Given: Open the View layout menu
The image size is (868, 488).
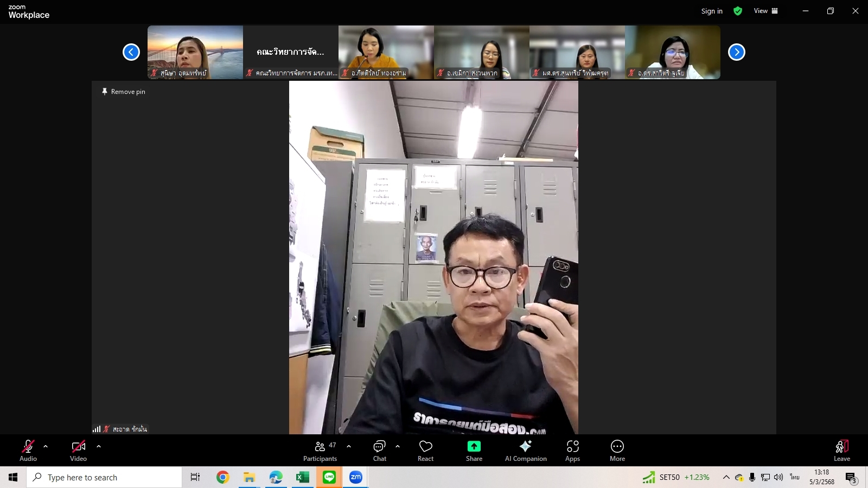Looking at the screenshot, I should pos(765,11).
